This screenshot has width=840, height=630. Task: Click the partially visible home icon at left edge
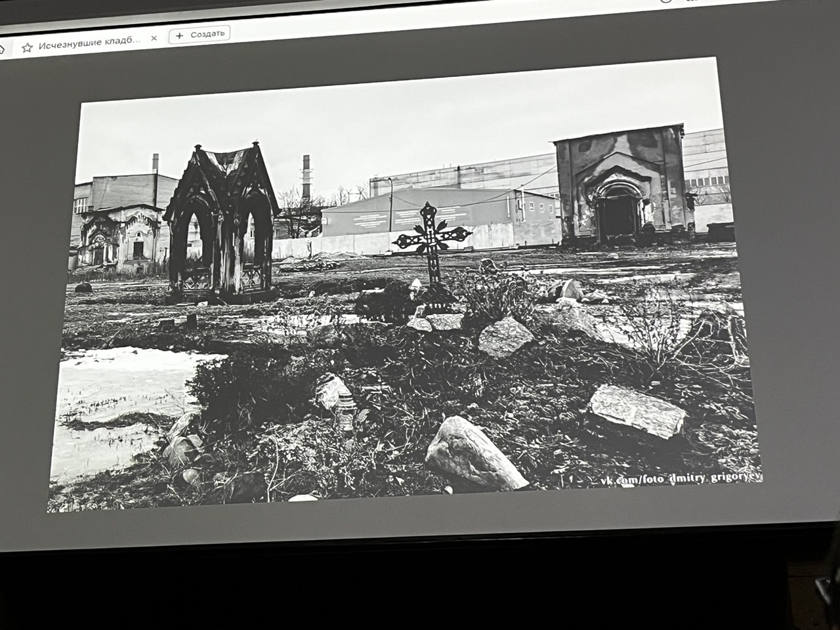coord(2,49)
